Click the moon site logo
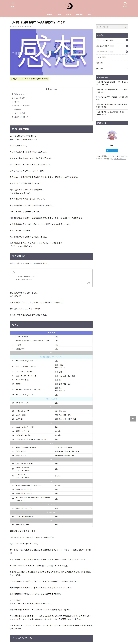This screenshot has width=138, height=644. pos(69,6)
